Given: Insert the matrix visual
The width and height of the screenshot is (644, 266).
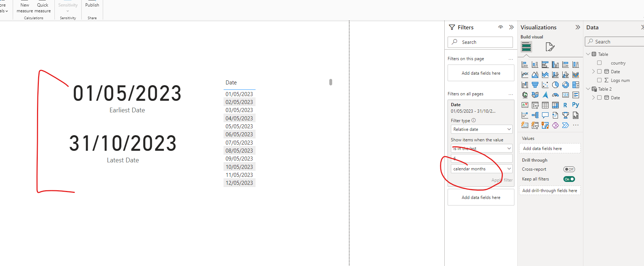Looking at the screenshot, I should point(555,105).
